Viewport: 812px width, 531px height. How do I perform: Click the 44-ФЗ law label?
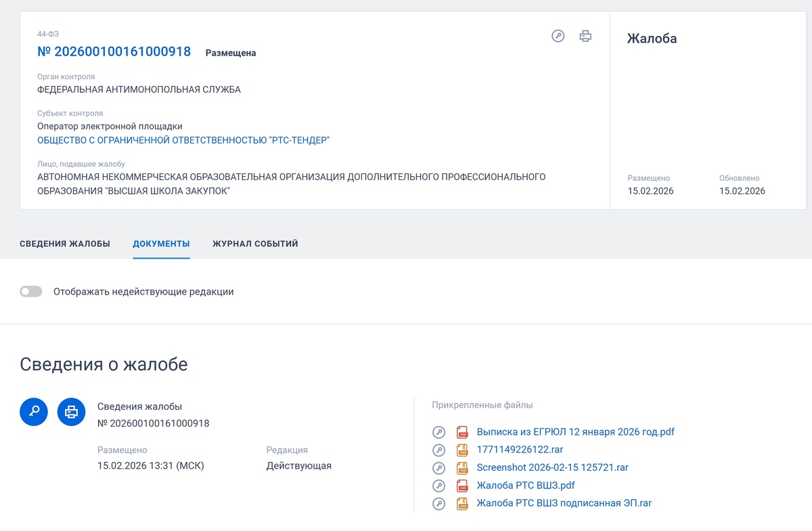click(x=47, y=34)
